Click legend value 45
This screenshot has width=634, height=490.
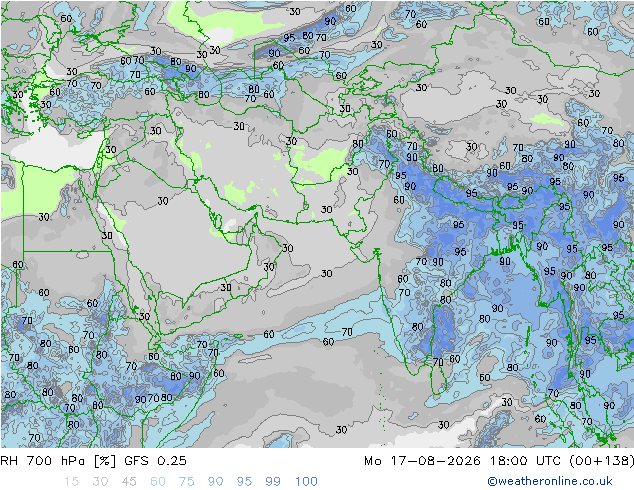point(129,482)
